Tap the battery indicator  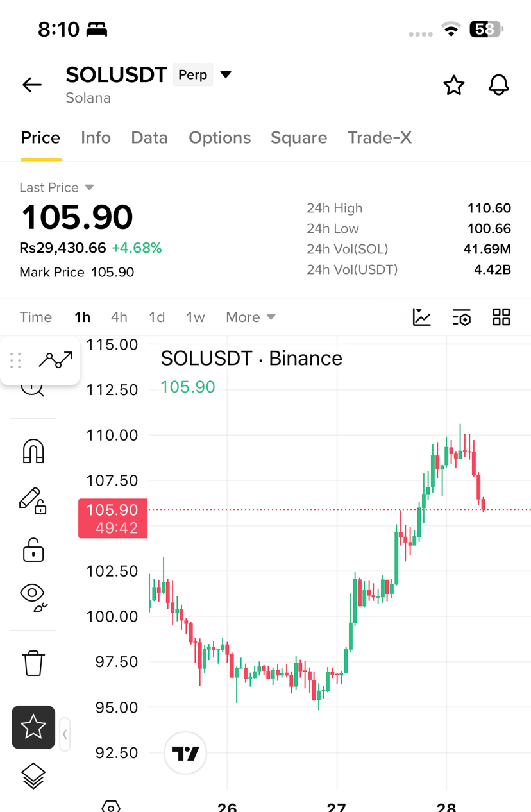coord(487,29)
